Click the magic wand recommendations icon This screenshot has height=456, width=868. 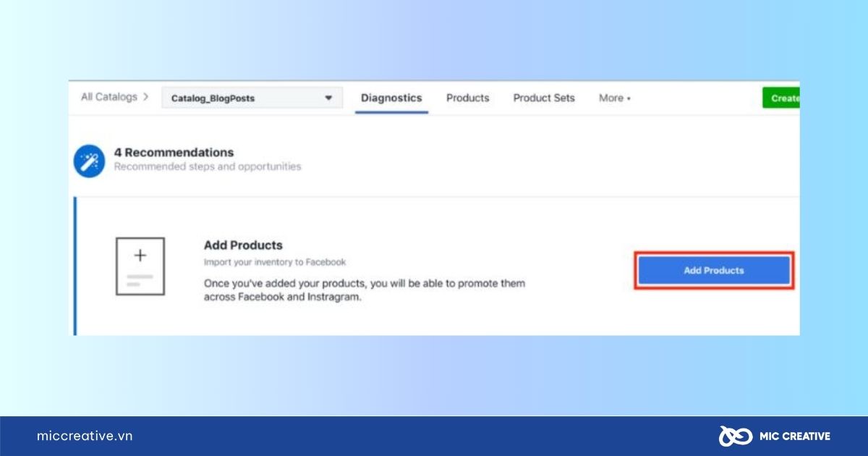click(89, 161)
